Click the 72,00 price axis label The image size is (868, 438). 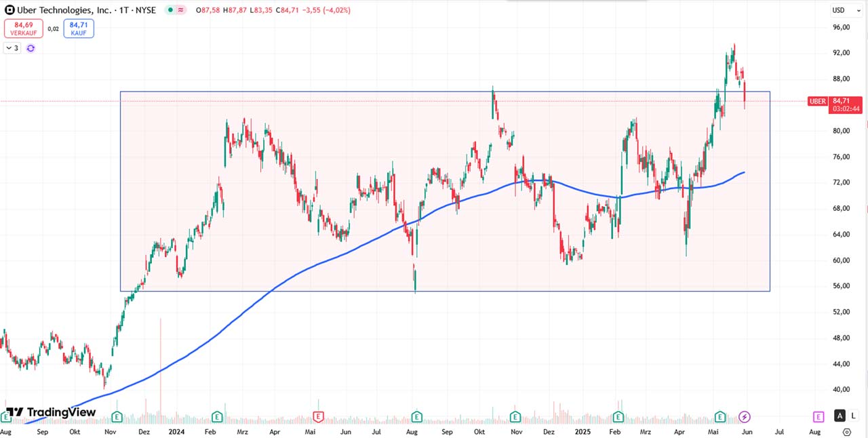click(841, 182)
